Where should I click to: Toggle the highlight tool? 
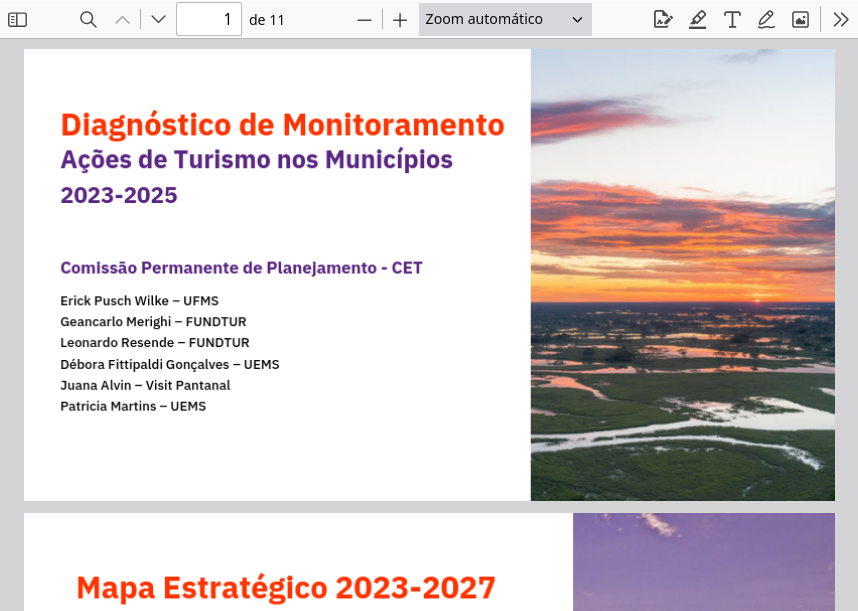697,20
